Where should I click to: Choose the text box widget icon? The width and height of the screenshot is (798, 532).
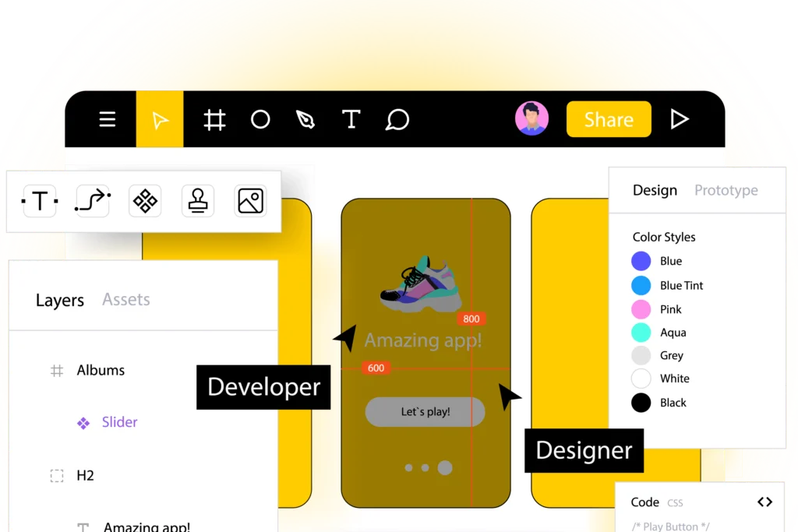pos(40,201)
